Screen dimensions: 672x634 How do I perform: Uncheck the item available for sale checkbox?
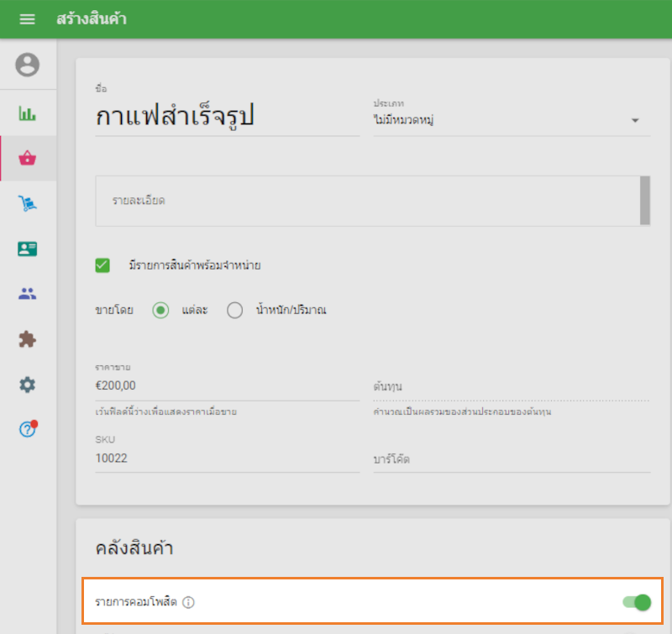pyautogui.click(x=102, y=265)
